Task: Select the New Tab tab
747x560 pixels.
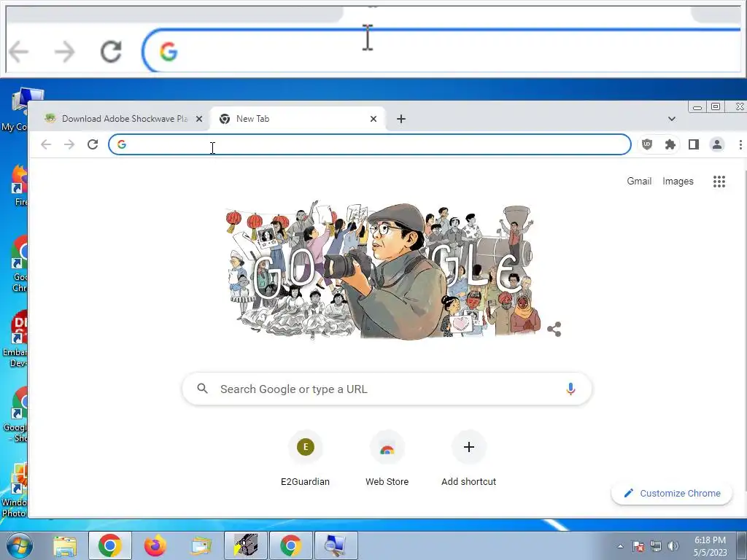Action: 298,119
